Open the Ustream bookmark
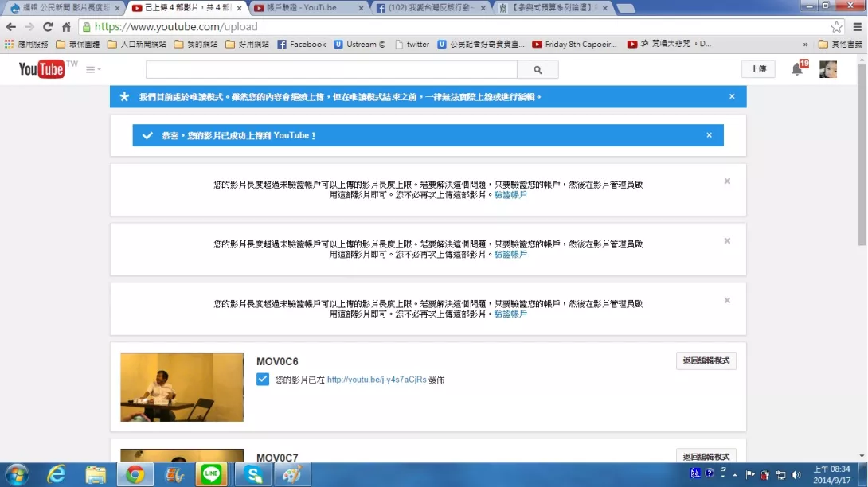The width and height of the screenshot is (868, 487). coord(360,44)
